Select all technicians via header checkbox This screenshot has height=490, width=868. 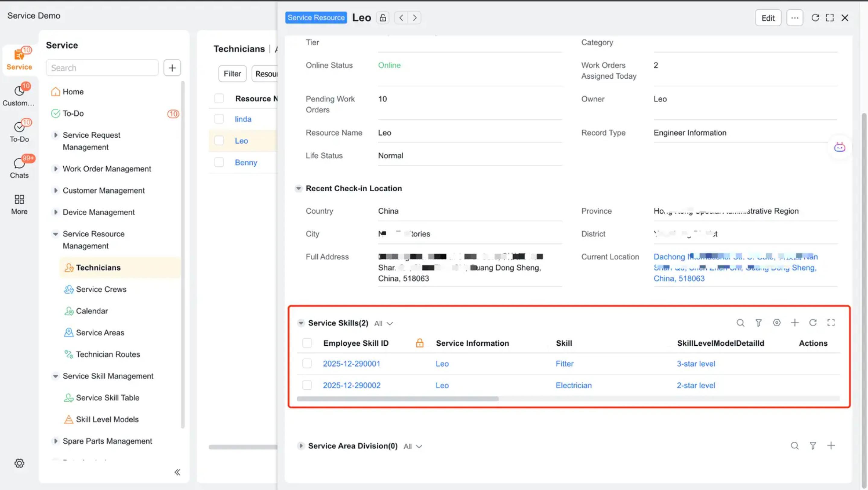point(219,98)
